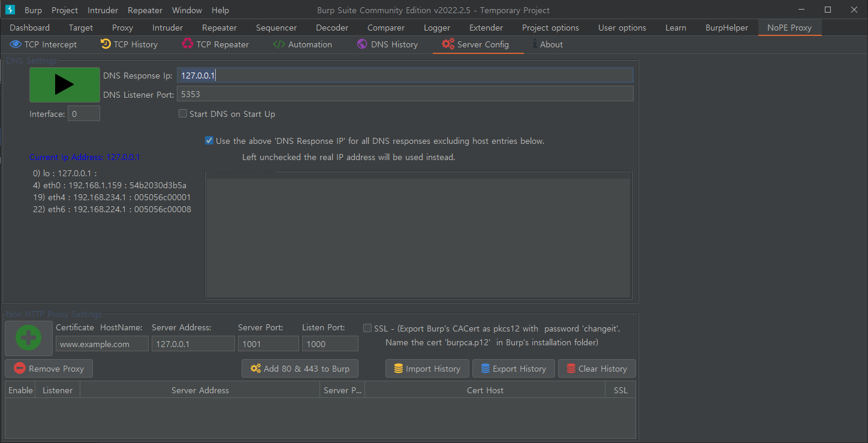This screenshot has width=868, height=443.
Task: Click the eth6 : 192.168.224.1 interface entry
Action: [x=112, y=209]
